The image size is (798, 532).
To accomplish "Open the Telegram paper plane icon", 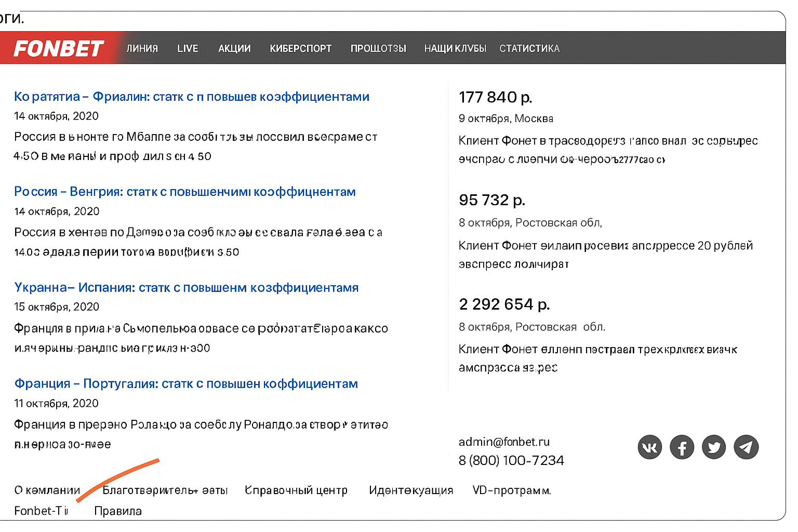I will 746,447.
